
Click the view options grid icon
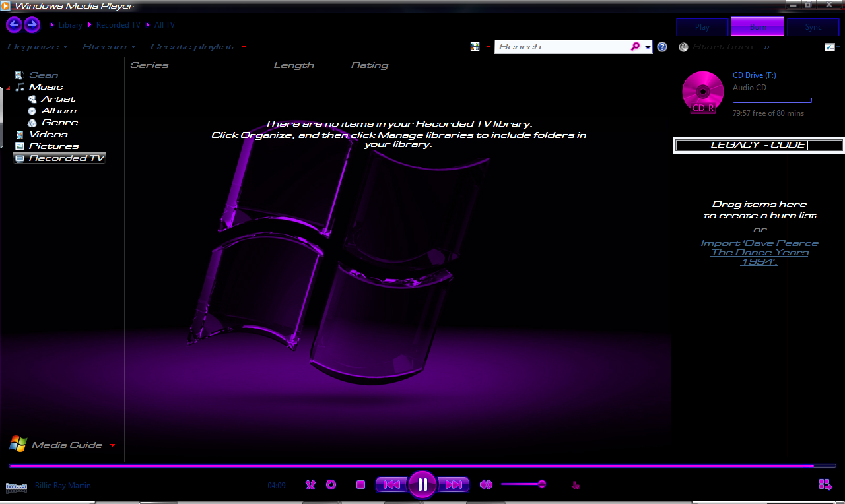(x=475, y=47)
